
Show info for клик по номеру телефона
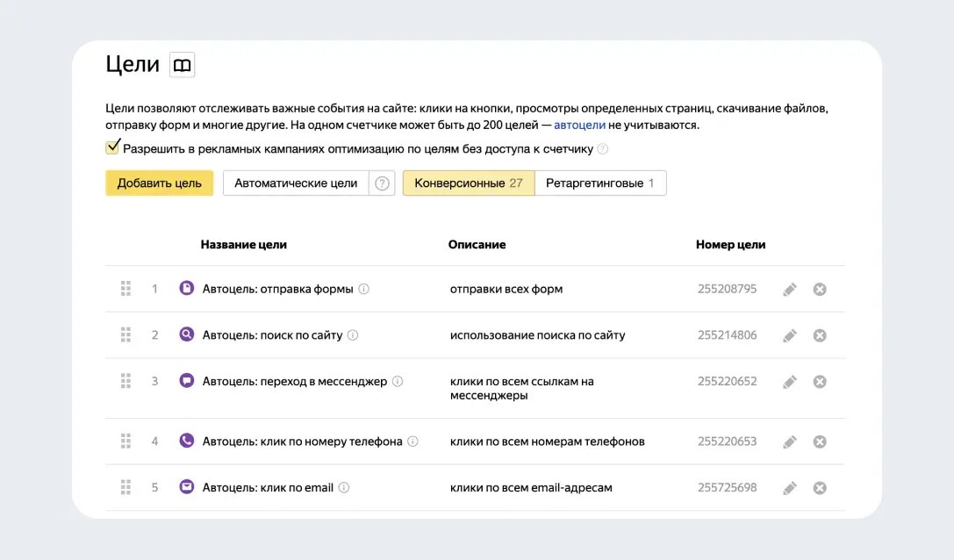(x=413, y=442)
